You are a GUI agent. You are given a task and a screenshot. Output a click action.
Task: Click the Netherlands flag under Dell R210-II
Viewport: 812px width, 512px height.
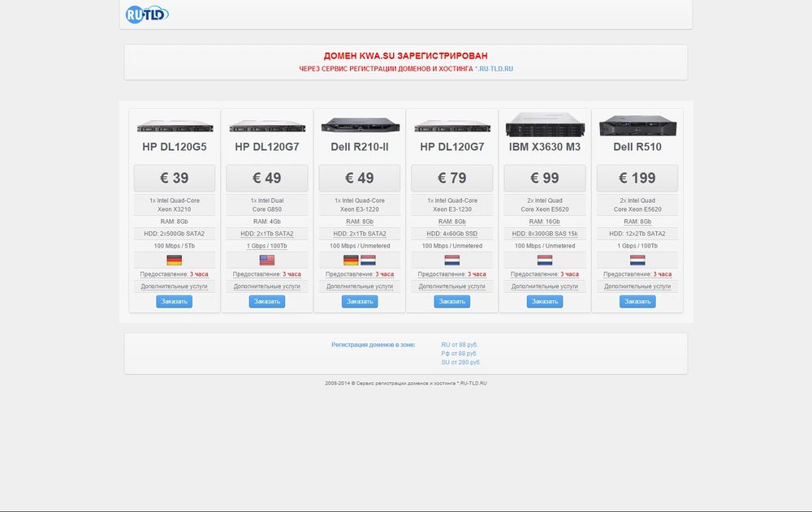tap(368, 260)
